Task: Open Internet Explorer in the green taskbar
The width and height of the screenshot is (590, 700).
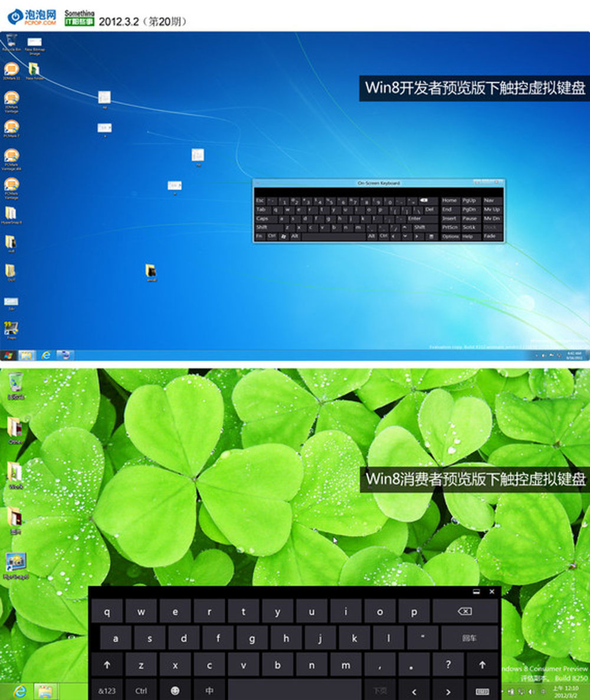Action: 19,691
